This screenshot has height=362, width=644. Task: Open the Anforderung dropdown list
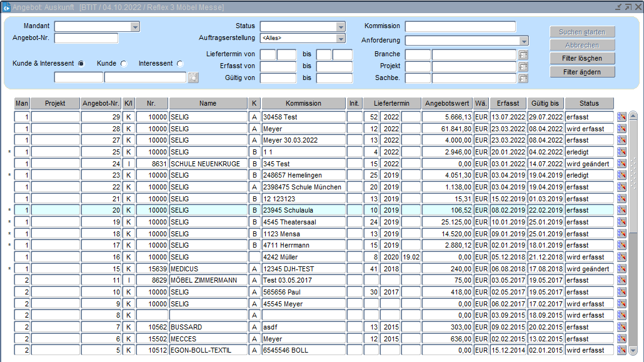click(524, 41)
